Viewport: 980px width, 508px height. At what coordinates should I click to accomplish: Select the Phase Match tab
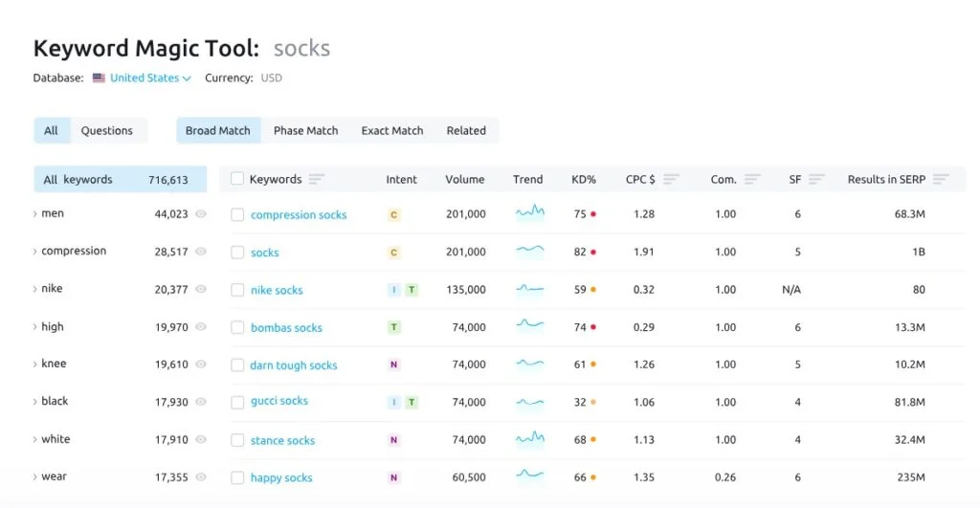point(305,131)
